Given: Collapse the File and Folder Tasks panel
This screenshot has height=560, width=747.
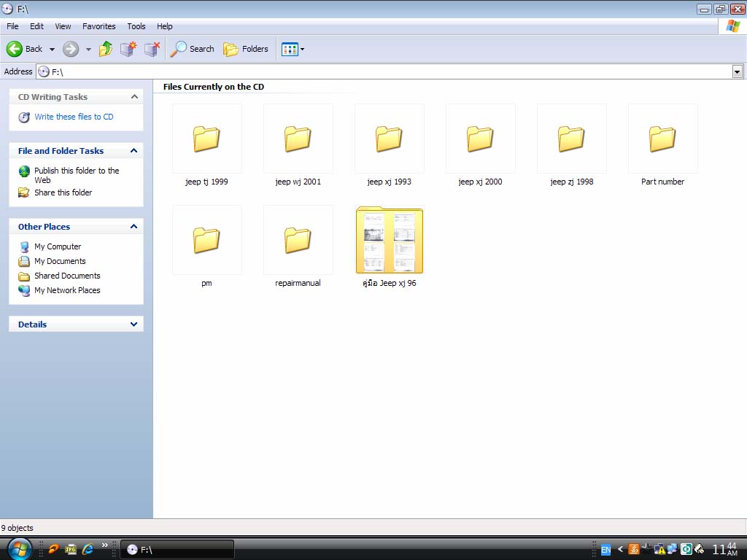Looking at the screenshot, I should tap(133, 151).
